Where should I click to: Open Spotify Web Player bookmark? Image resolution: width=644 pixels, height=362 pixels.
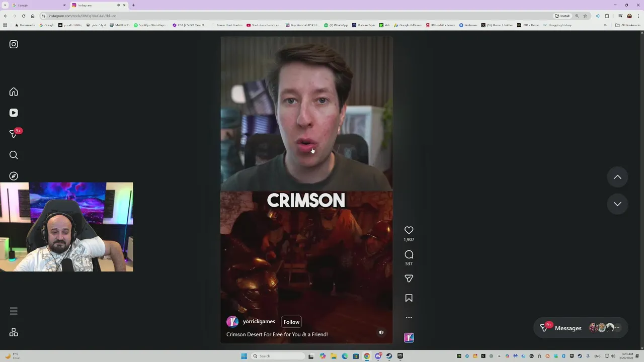click(151, 25)
